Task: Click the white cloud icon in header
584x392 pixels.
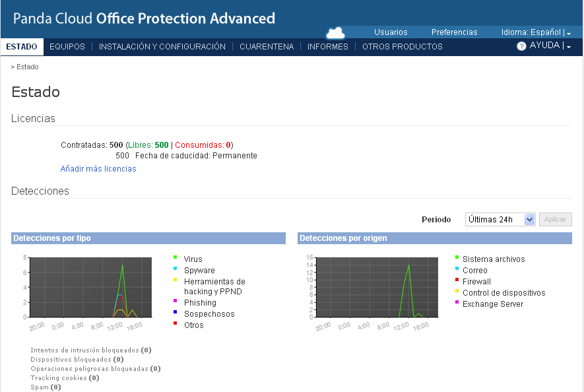Action: pos(335,33)
